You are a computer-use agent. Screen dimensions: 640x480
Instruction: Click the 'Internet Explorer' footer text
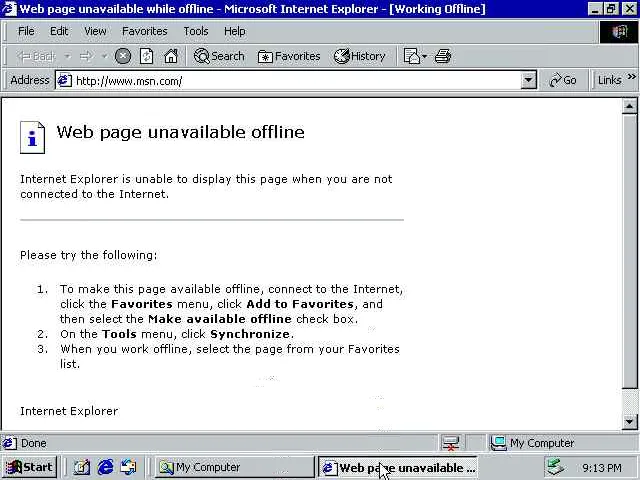(x=69, y=411)
